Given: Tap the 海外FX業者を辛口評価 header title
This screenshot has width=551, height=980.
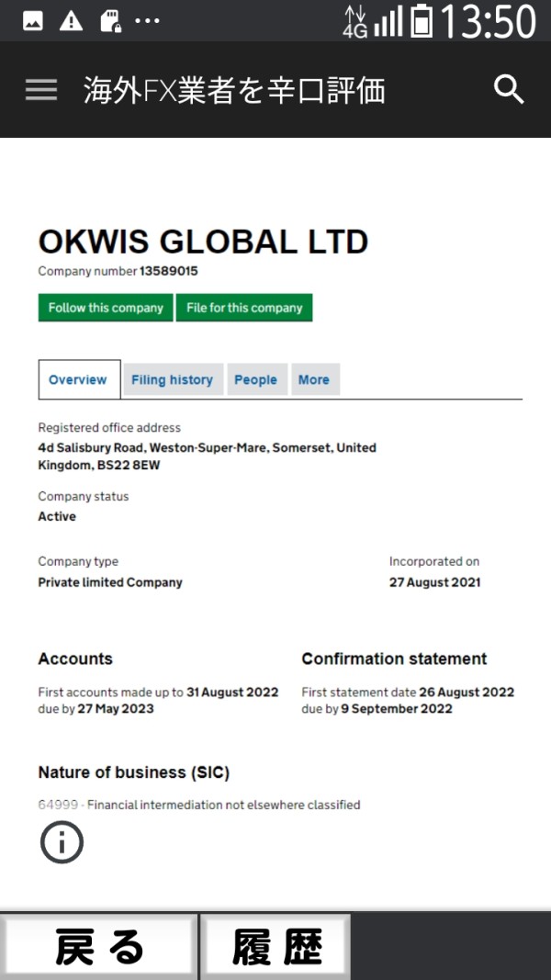Looking at the screenshot, I should click(x=234, y=90).
